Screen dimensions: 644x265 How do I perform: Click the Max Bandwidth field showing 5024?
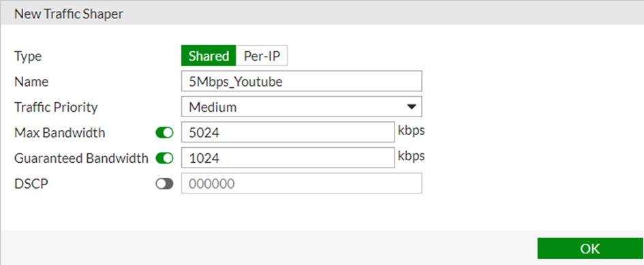click(x=288, y=132)
